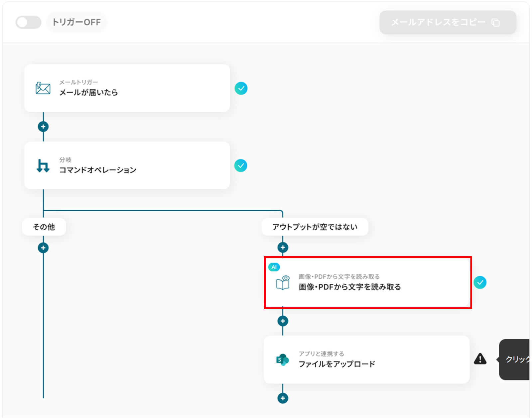Viewport: 532px width, 418px height.
Task: Add step below ファイルをアップロード card
Action: tap(283, 398)
